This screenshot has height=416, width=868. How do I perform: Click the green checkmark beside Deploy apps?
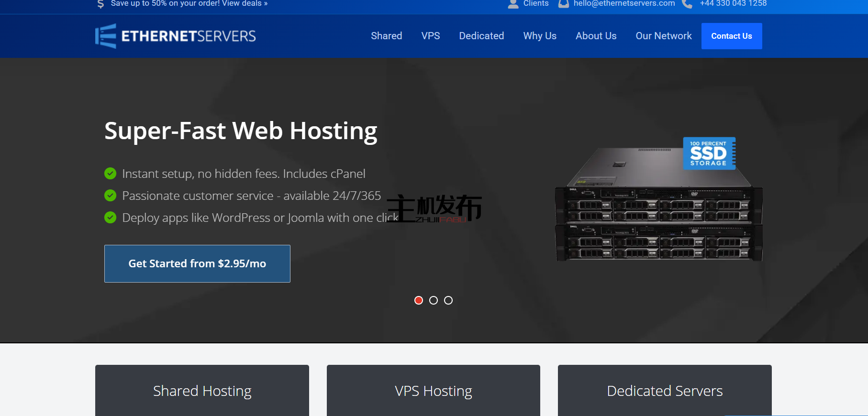point(111,218)
